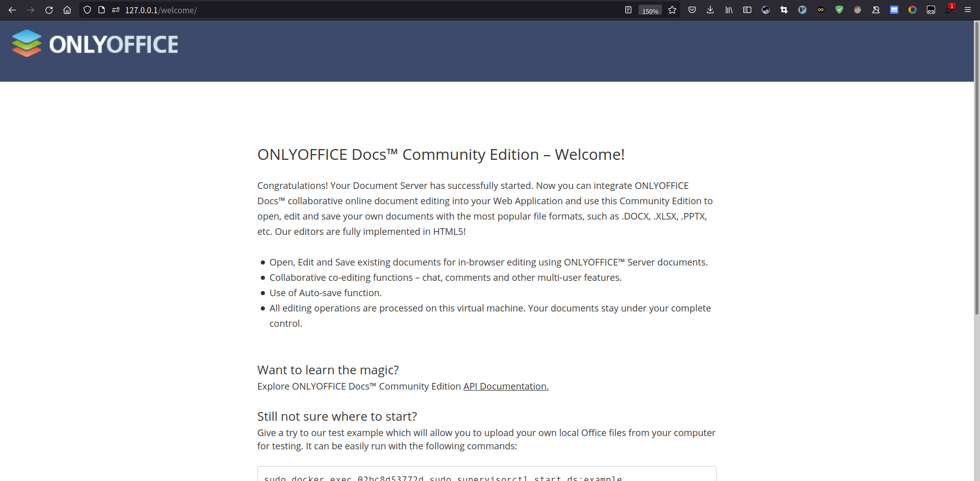Image resolution: width=980 pixels, height=481 pixels.
Task: Click the ONLYOFFICE logo in header
Action: 95,44
